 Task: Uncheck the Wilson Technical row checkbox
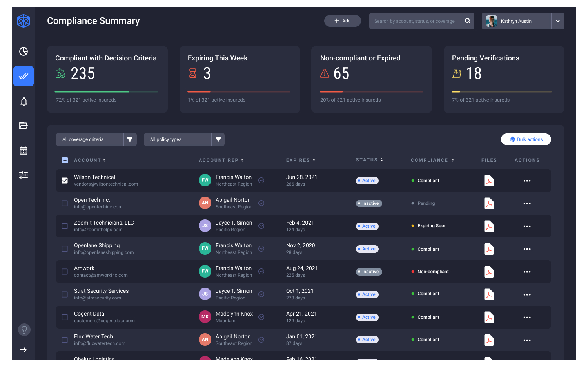click(65, 181)
